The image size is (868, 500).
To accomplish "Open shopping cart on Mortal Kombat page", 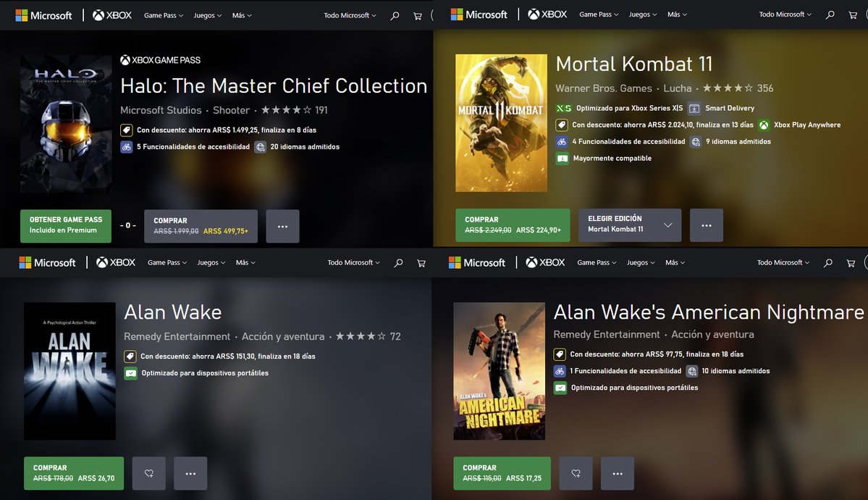I will click(x=853, y=14).
